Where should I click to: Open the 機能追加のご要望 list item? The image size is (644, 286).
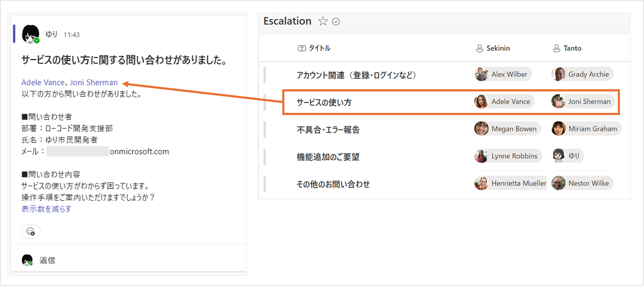point(328,157)
